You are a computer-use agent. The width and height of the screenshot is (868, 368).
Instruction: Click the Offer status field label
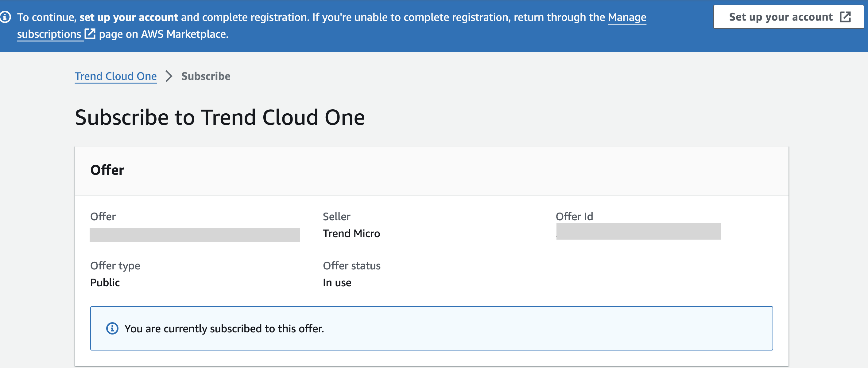coord(351,265)
